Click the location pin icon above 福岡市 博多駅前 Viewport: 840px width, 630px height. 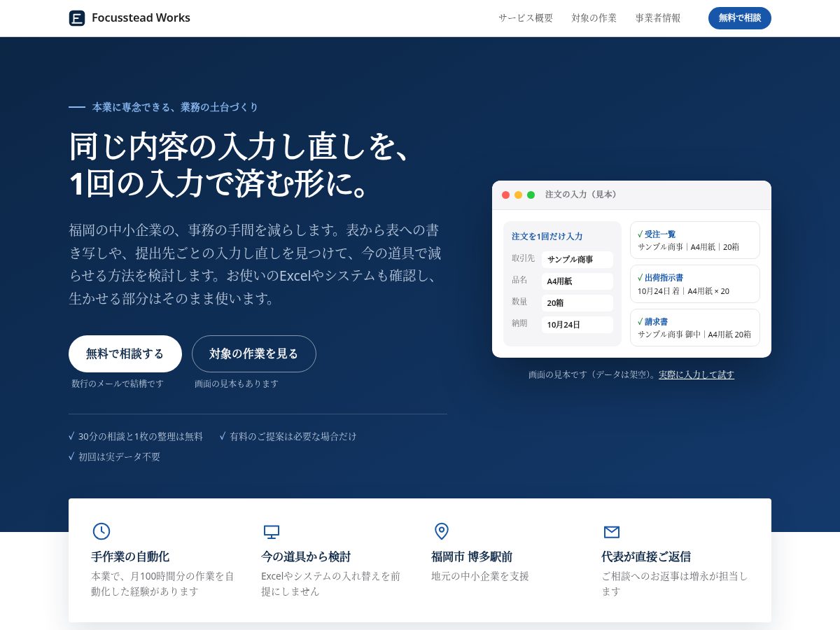pos(442,531)
